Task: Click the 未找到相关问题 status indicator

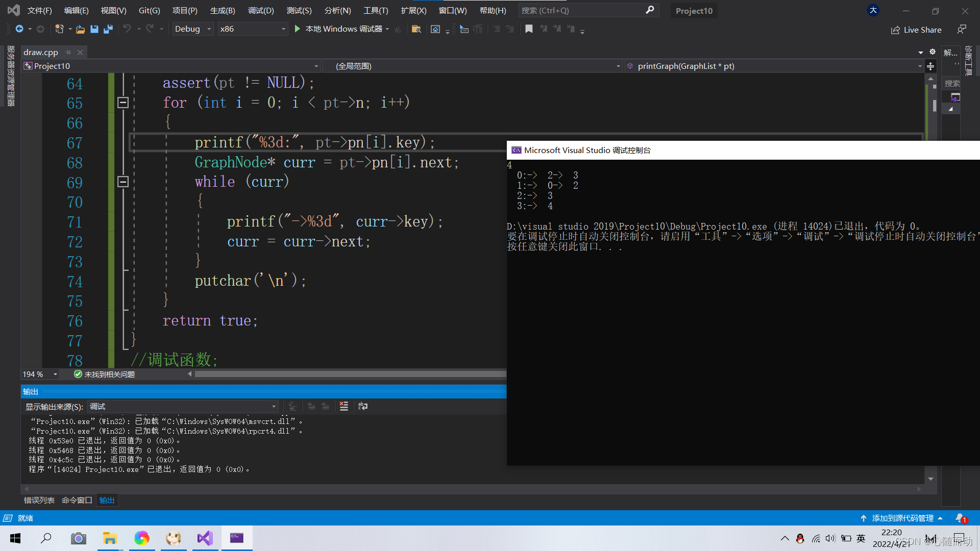Action: pyautogui.click(x=104, y=374)
